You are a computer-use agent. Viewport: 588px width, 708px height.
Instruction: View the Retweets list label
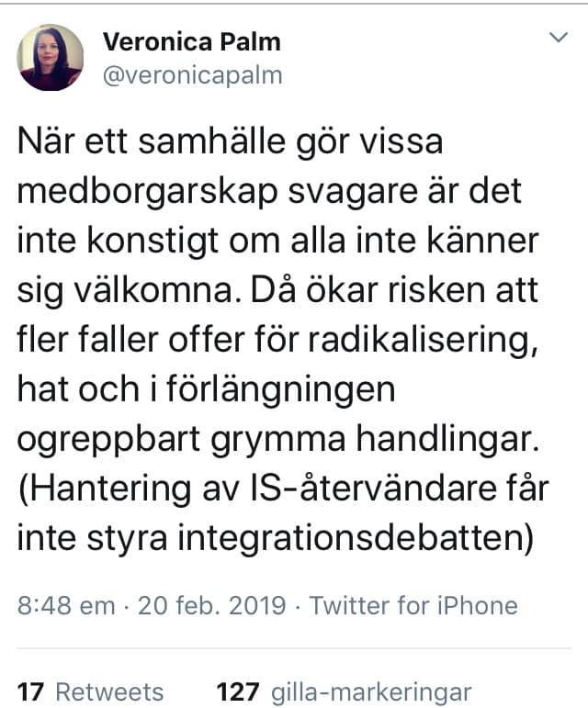coord(109,691)
